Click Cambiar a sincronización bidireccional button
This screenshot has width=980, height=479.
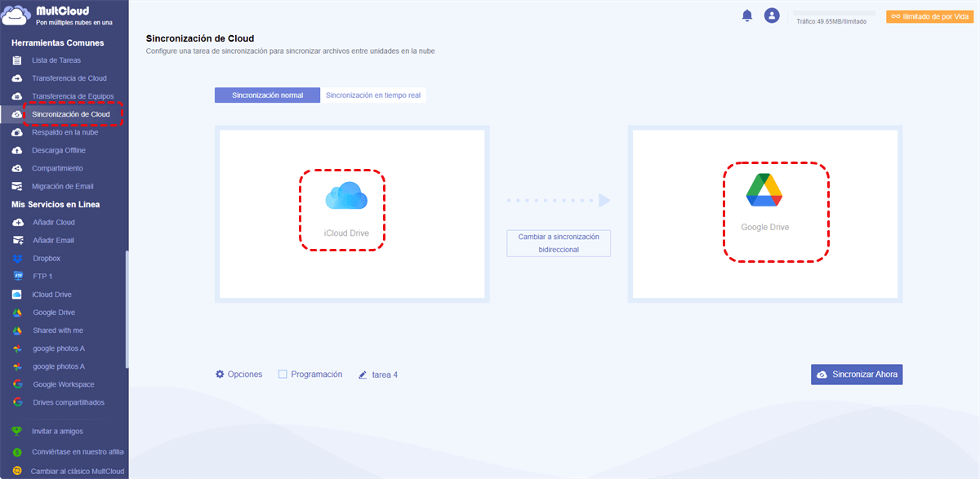[559, 243]
